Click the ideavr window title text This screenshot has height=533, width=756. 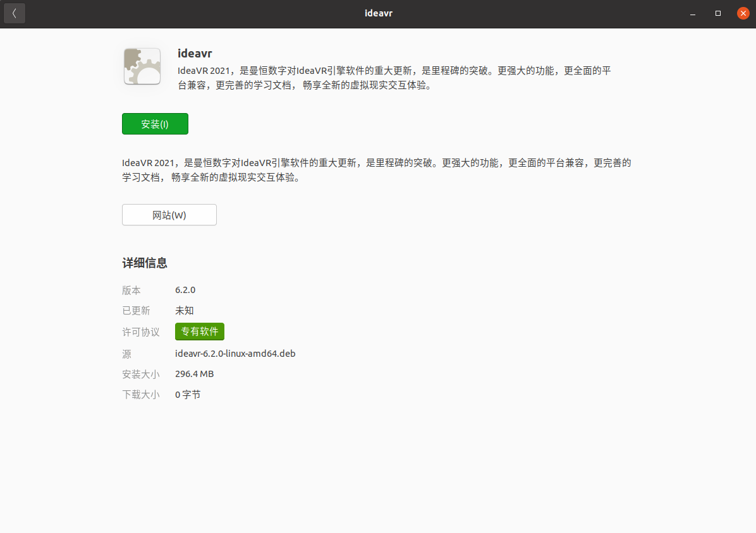(x=379, y=13)
